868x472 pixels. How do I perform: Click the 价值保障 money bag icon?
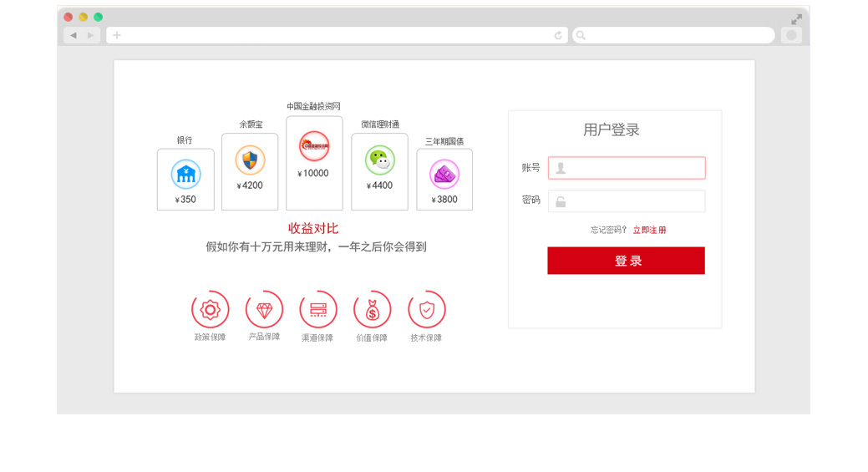tap(373, 309)
